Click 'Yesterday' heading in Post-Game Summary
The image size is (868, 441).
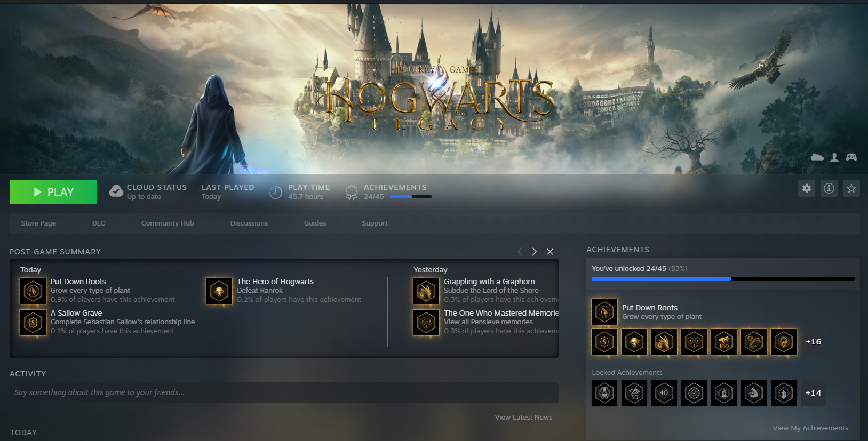click(x=431, y=270)
